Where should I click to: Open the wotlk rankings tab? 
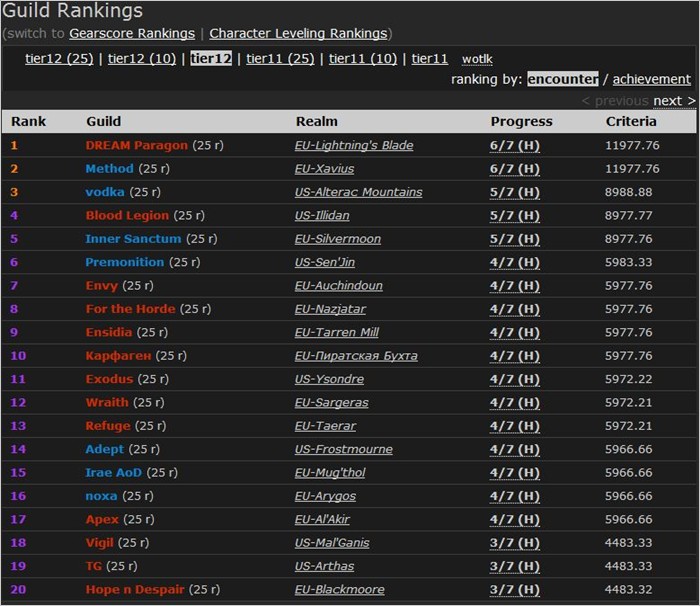[477, 59]
